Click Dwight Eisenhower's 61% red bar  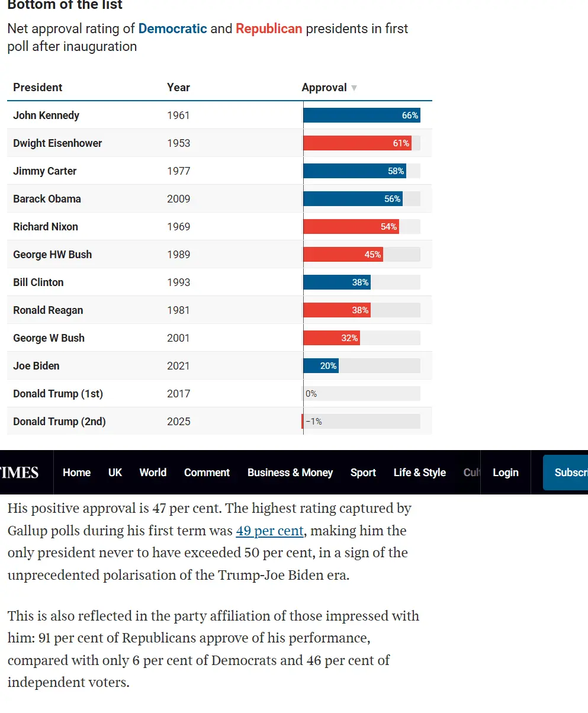(357, 143)
